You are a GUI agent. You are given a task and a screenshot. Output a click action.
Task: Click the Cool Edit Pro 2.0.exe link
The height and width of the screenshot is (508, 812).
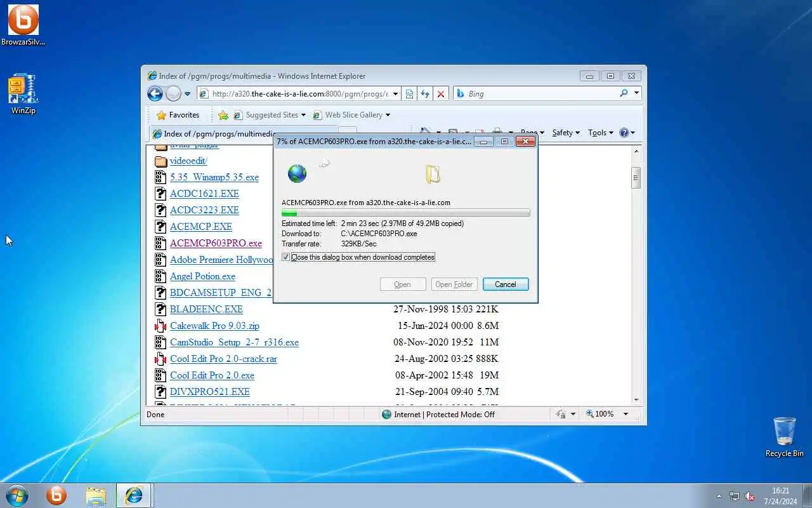pyautogui.click(x=212, y=375)
